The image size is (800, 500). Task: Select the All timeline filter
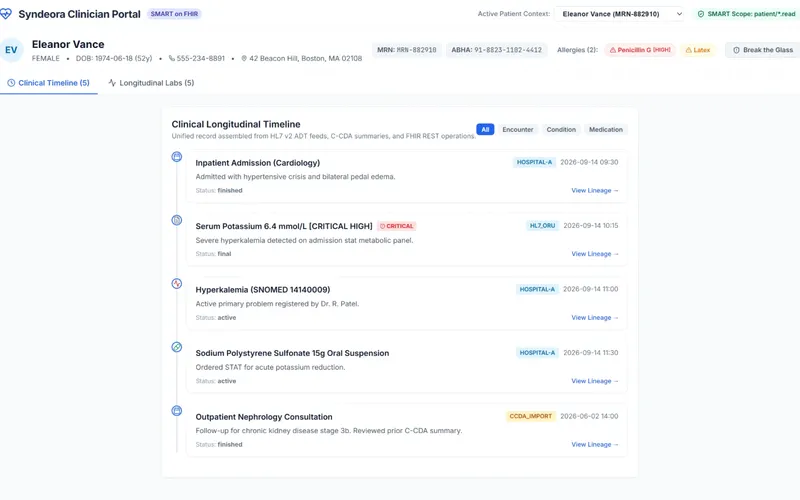click(485, 130)
